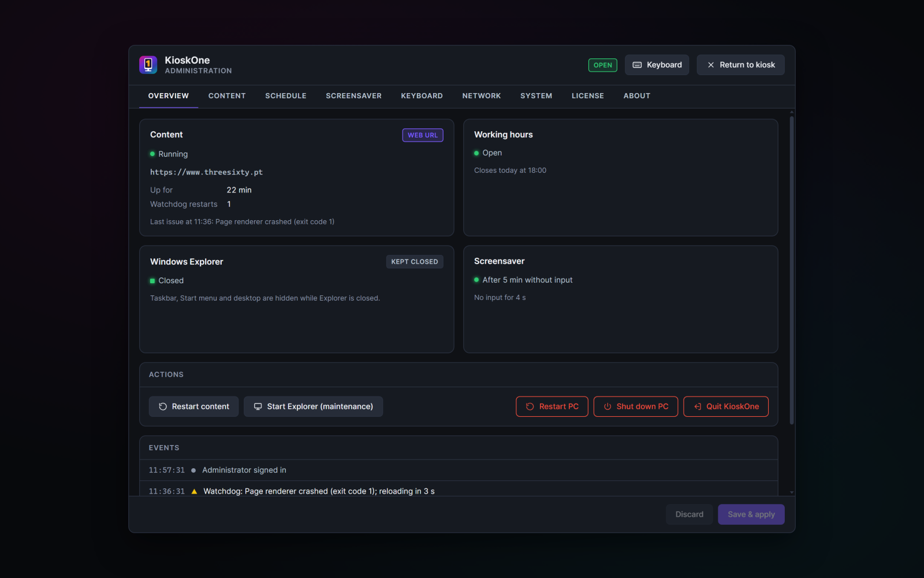Open the on-screen Keyboard button

657,65
